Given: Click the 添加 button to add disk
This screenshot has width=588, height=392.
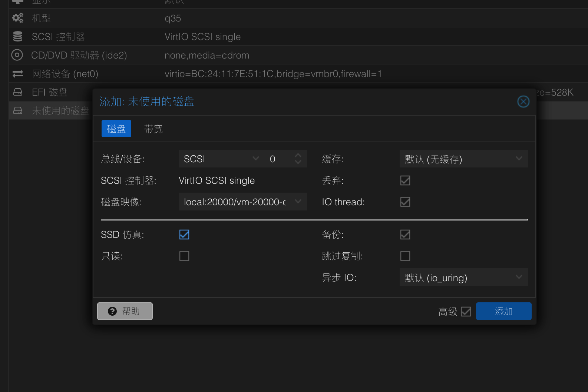Looking at the screenshot, I should tap(503, 311).
